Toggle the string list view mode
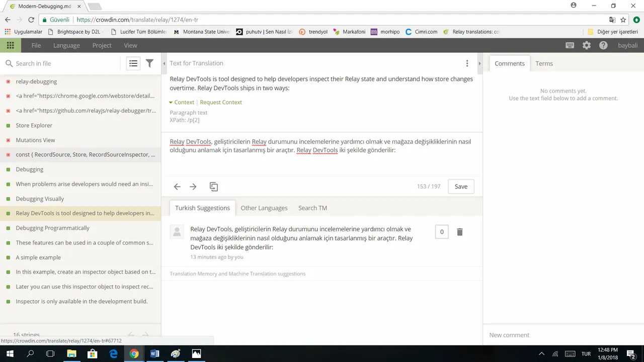The height and width of the screenshot is (362, 644). pos(133,63)
